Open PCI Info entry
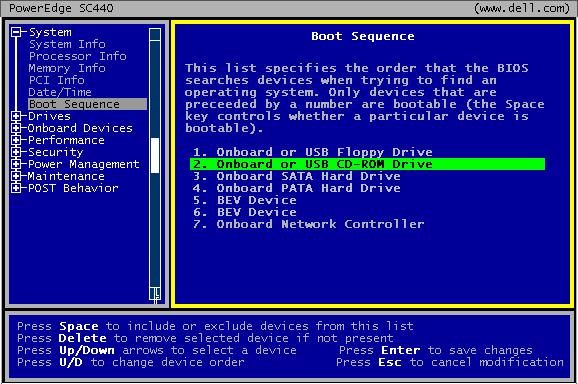Screen dimensions: 578x384 [x=56, y=80]
